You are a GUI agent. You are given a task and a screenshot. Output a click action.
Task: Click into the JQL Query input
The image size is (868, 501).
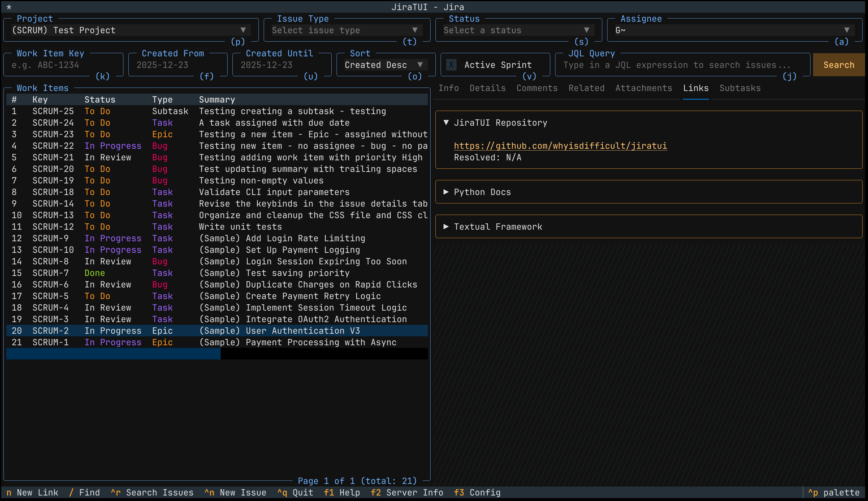pos(682,65)
